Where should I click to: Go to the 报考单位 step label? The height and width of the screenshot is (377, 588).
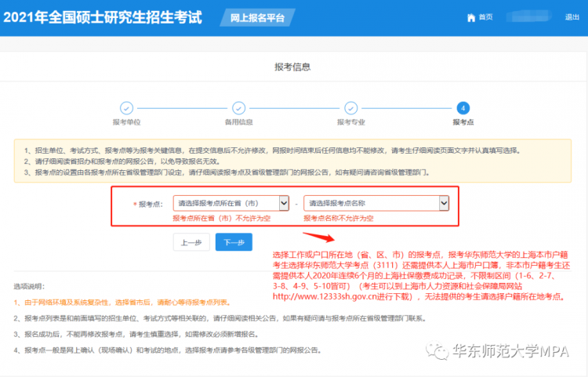click(x=126, y=122)
